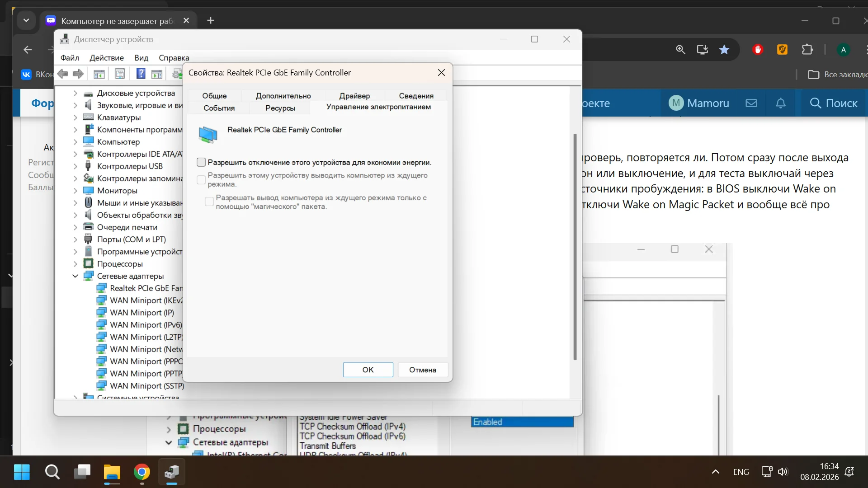This screenshot has height=488, width=868.
Task: Click the show/hide console tree icon
Action: coord(99,74)
